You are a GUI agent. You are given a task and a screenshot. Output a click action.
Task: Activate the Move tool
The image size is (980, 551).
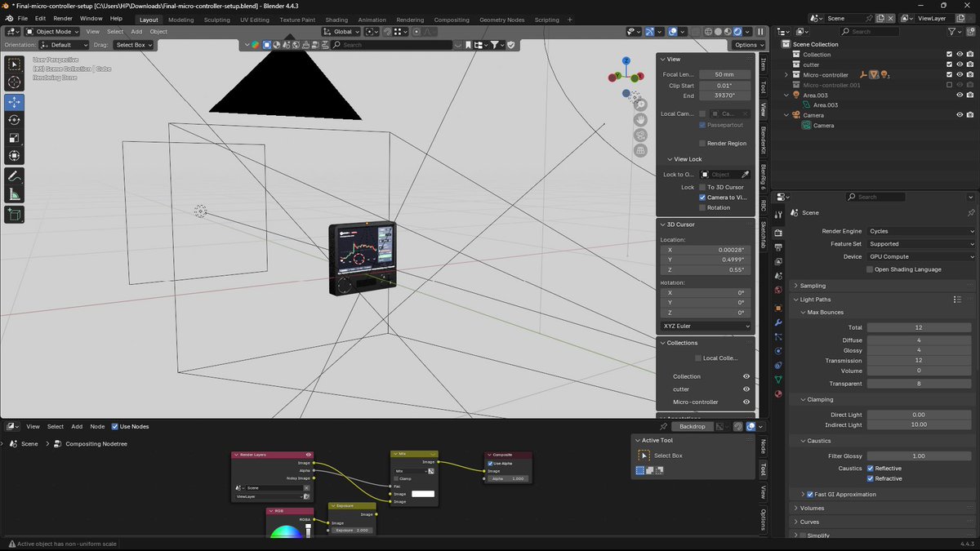15,102
